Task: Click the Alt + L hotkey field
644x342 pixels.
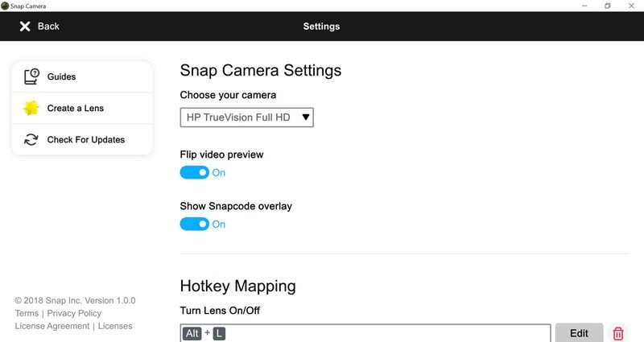Action: [365, 333]
